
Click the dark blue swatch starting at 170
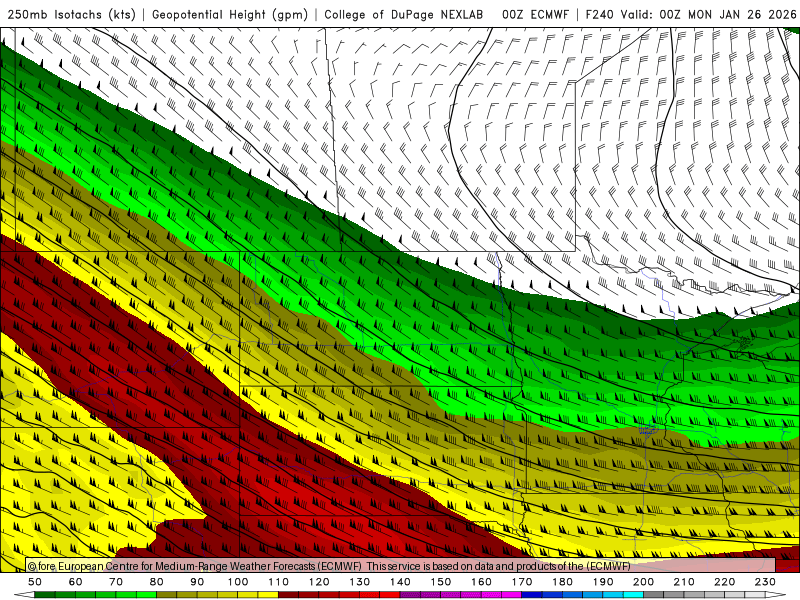click(532, 595)
